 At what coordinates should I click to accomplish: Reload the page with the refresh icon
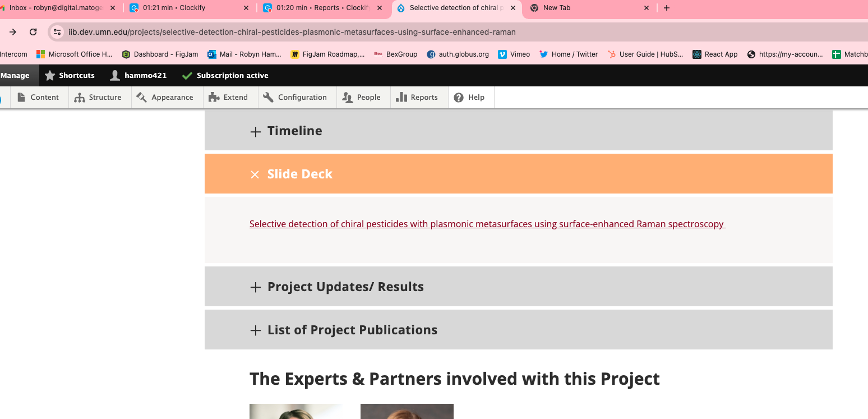33,32
